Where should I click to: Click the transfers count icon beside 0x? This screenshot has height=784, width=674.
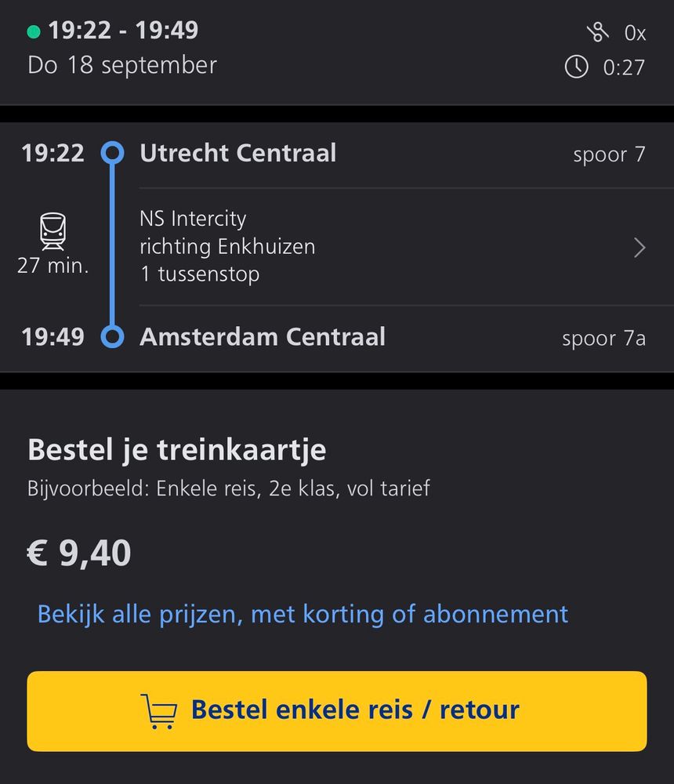pos(597,32)
